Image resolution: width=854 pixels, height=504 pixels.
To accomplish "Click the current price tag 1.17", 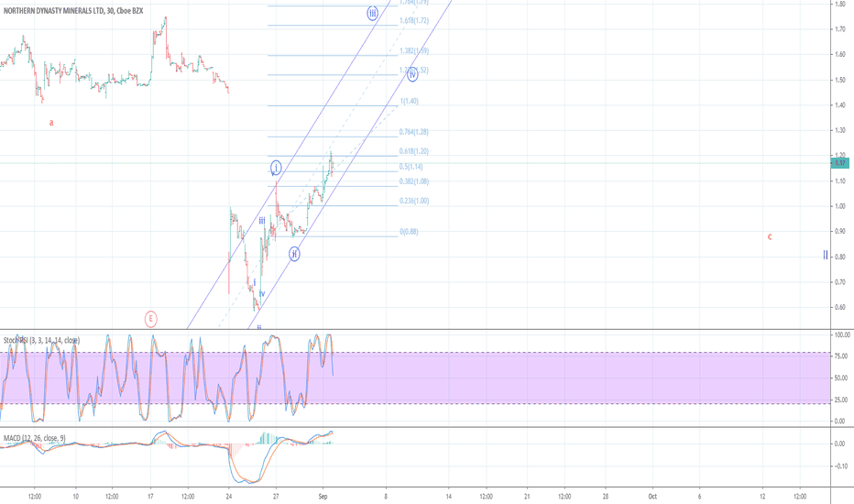I will [840, 162].
